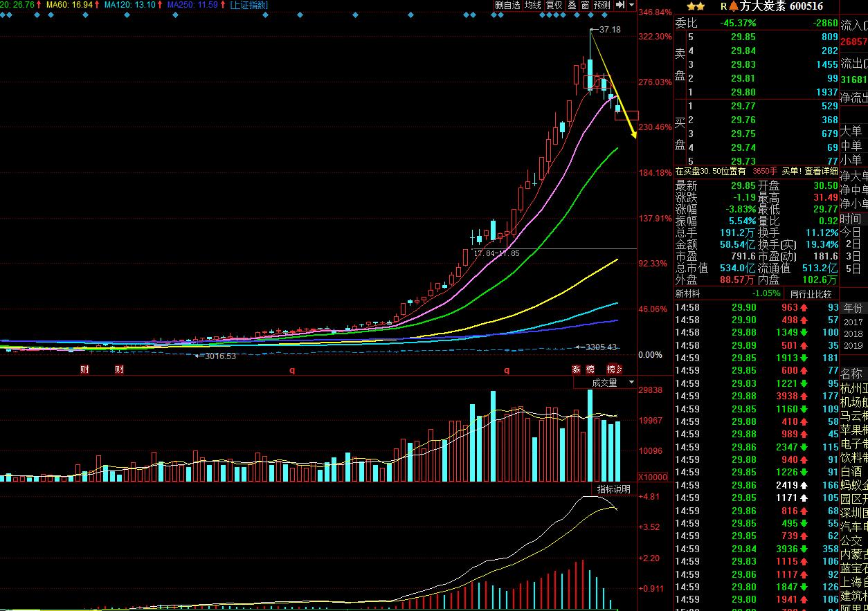Screen dimensions: 868x611
Task: Click the 涨 marker below the chart
Action: pyautogui.click(x=576, y=370)
